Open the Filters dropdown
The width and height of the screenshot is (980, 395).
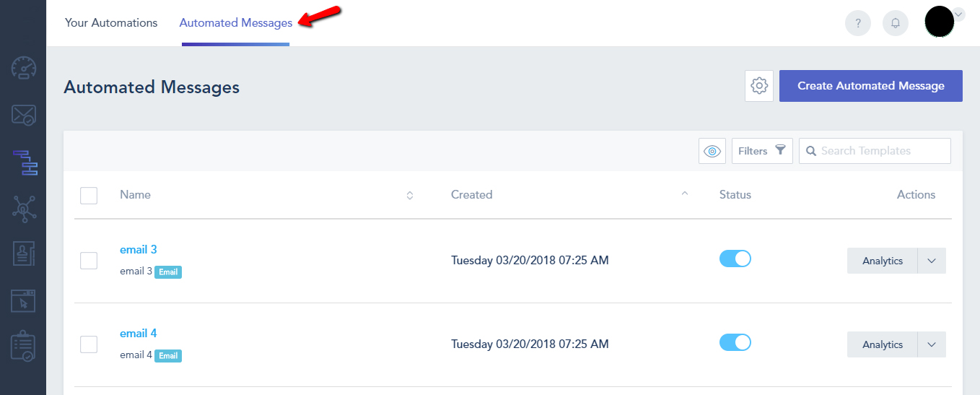pos(761,151)
